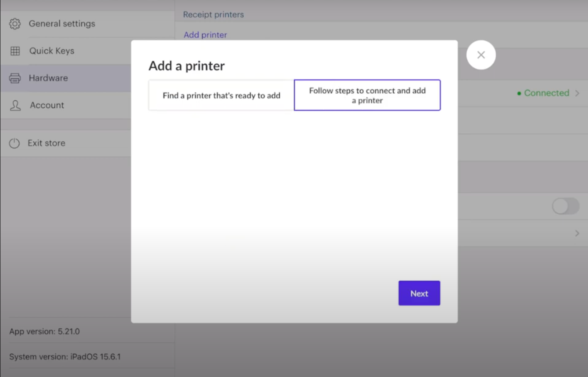Go to Quick Keys menu label

click(51, 51)
